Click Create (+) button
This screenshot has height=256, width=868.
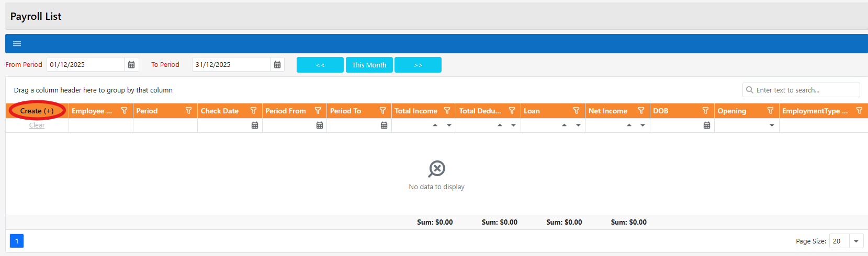(x=37, y=111)
